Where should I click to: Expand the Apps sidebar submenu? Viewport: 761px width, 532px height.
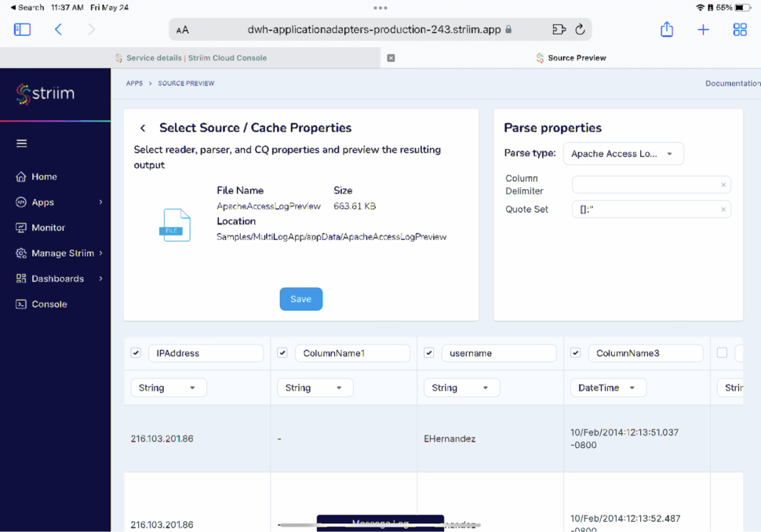pyautogui.click(x=100, y=202)
